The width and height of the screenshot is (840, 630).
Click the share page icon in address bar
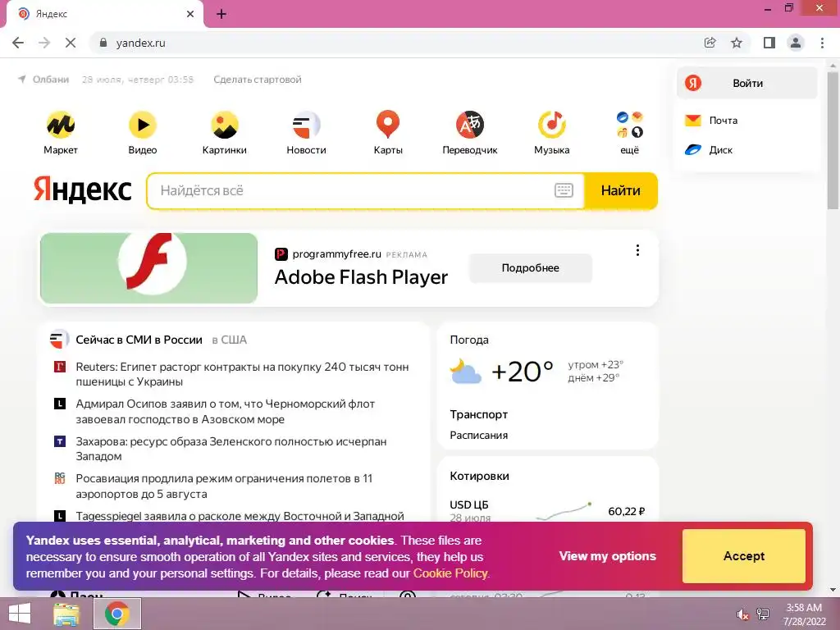point(710,43)
